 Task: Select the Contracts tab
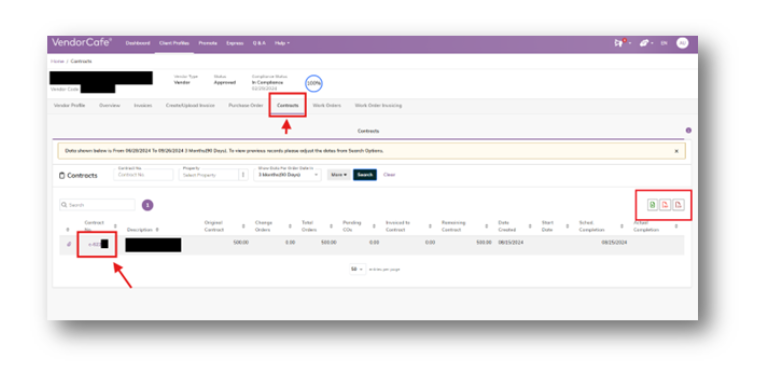click(x=288, y=106)
